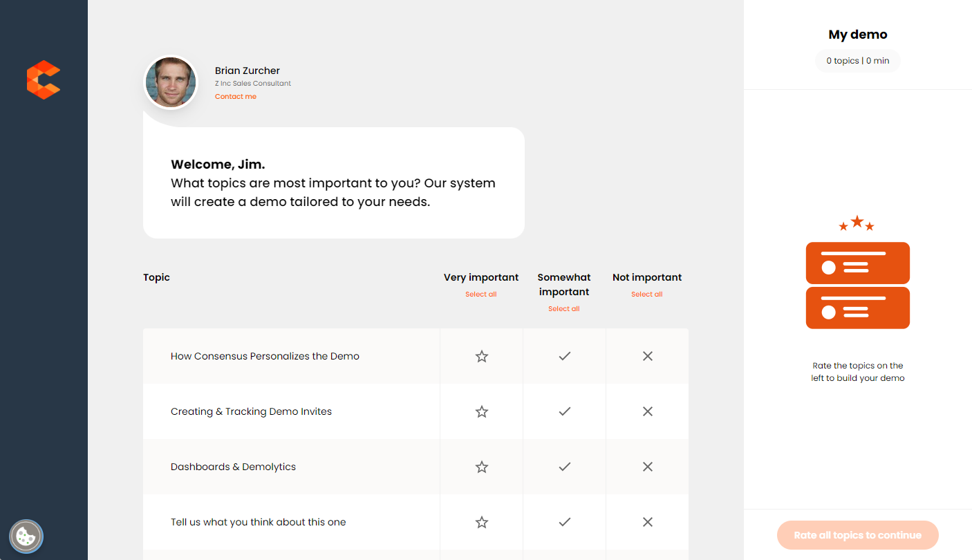This screenshot has width=972, height=560.
Task: Toggle Somewhat important for 'Tell us what you think'
Action: (564, 521)
